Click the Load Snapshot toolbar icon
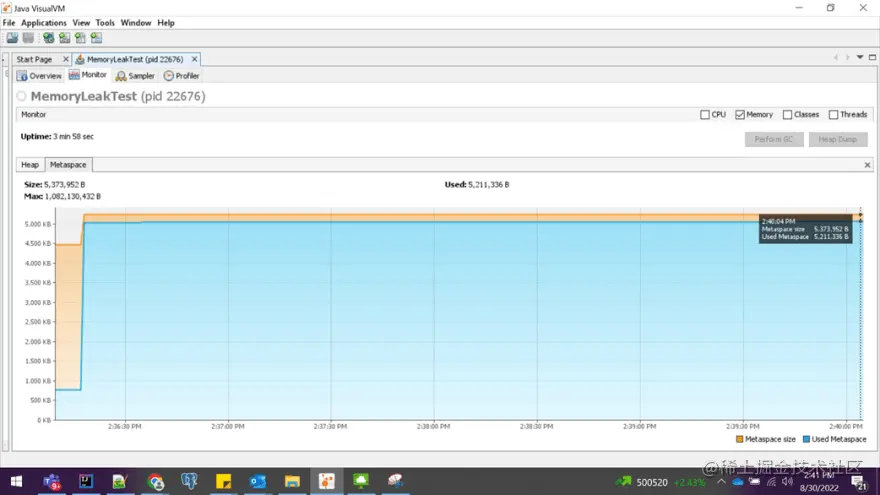The image size is (880, 495). pos(12,38)
